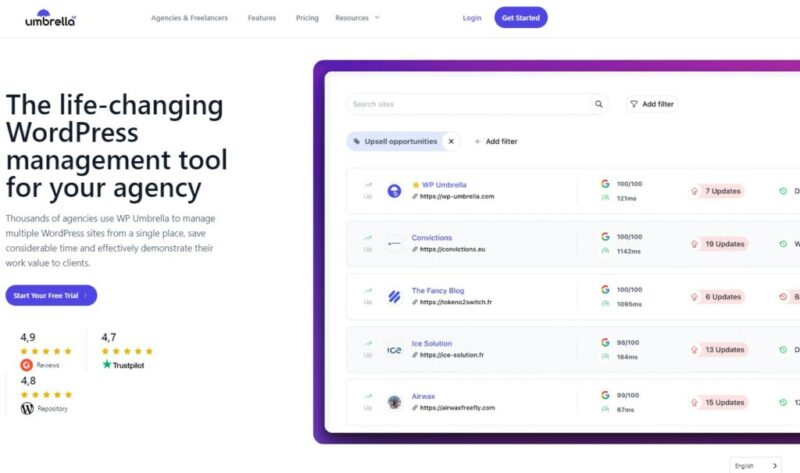
Task: Click the G2 Reviews logo
Action: pos(27,365)
